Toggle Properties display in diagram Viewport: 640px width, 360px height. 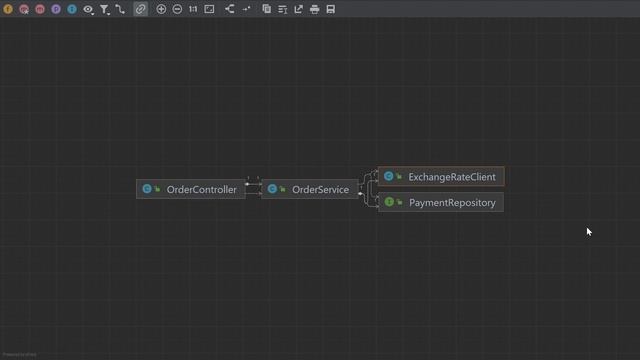(x=56, y=9)
